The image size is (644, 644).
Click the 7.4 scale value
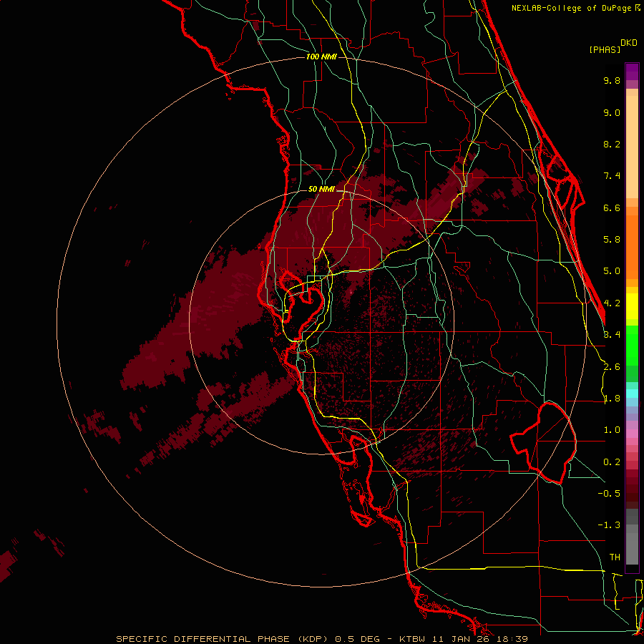[612, 176]
